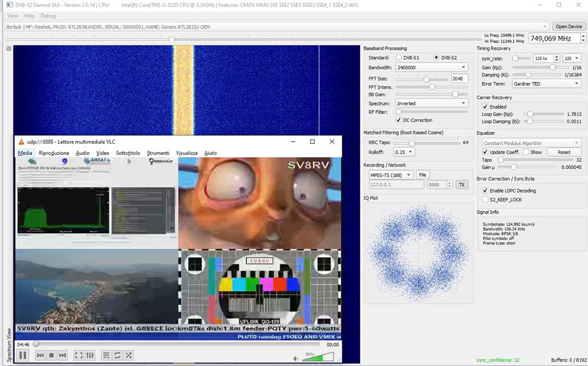Toggle Enable LDPC Decoding checkbox

click(485, 191)
